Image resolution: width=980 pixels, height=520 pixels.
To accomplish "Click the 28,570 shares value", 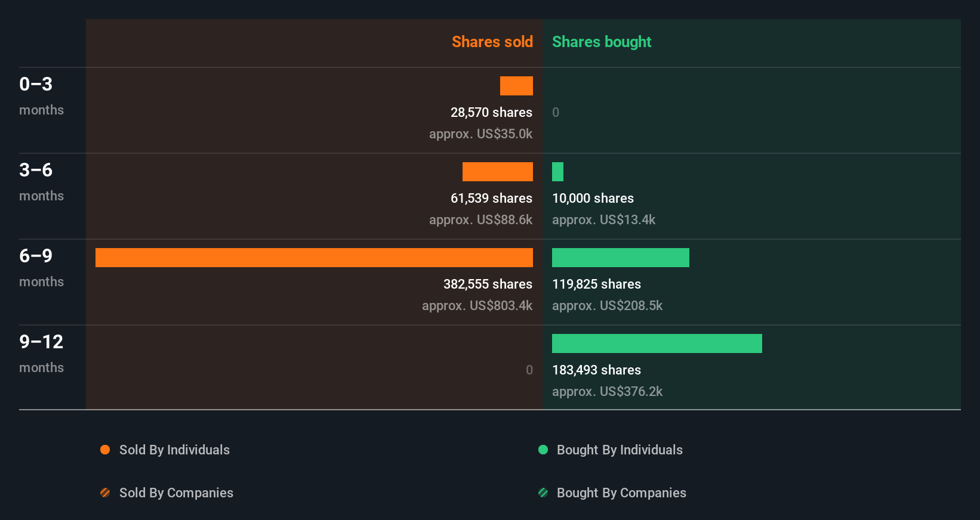I will tap(491, 113).
